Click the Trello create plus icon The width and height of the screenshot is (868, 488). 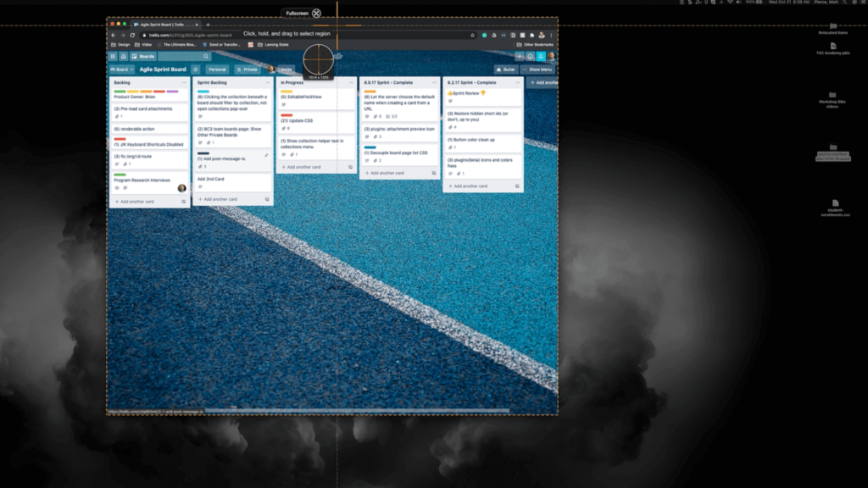tap(520, 57)
